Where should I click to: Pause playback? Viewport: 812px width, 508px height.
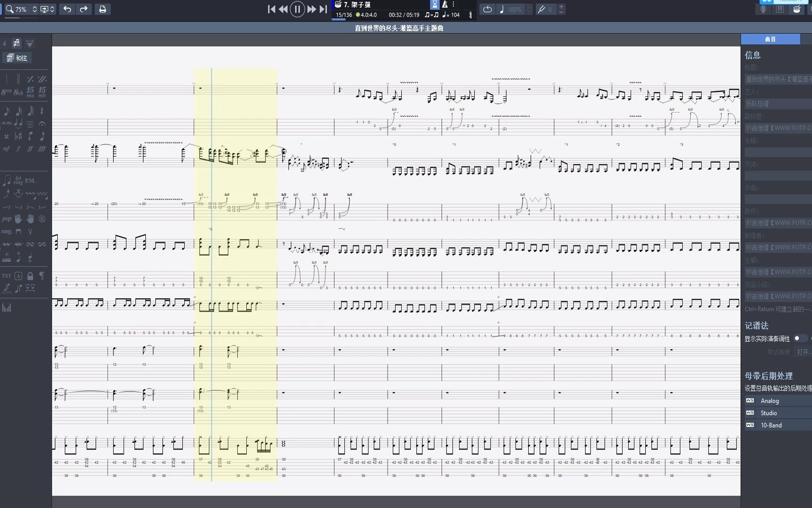(x=297, y=9)
